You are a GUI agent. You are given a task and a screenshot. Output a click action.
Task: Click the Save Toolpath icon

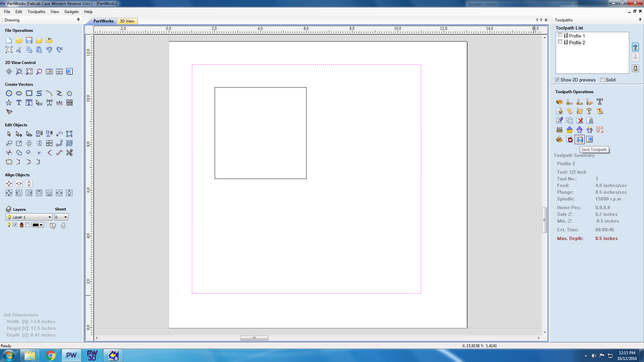(x=580, y=139)
